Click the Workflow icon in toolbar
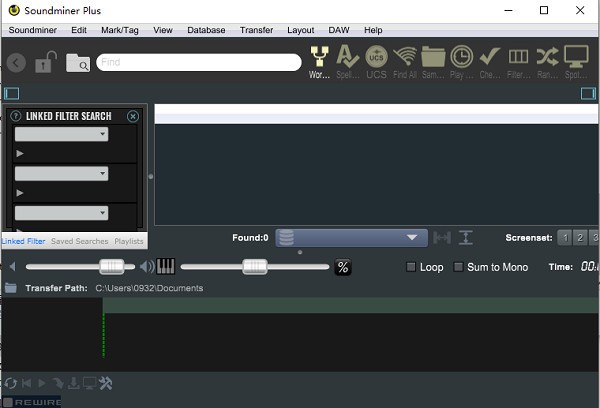This screenshot has height=408, width=600. pos(319,58)
